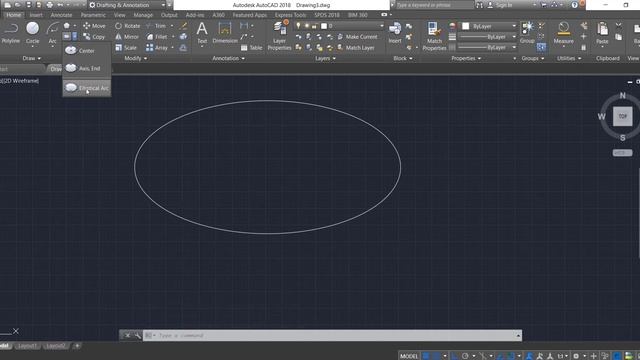This screenshot has width=640, height=360.
Task: Open the Manage ribbon tab
Action: (x=143, y=15)
